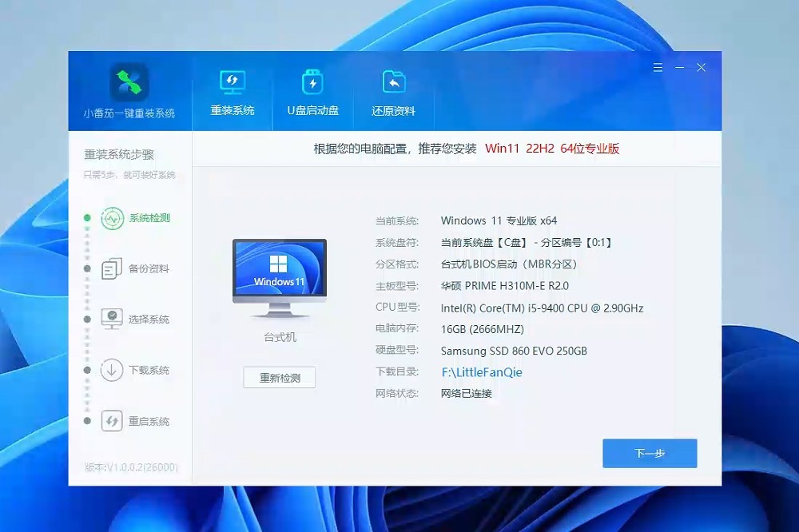Switch to the U盘启动盘 tab
This screenshot has height=532, width=799.
312,92
